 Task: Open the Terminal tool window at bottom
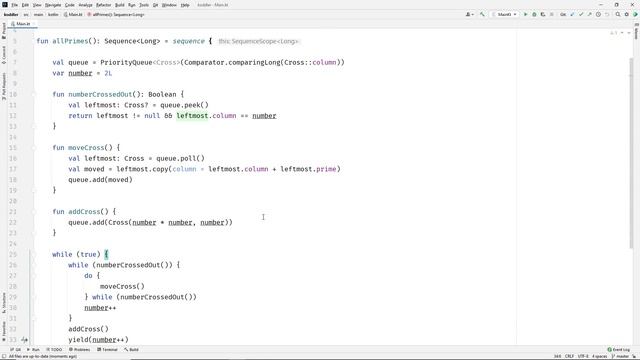pyautogui.click(x=107, y=350)
